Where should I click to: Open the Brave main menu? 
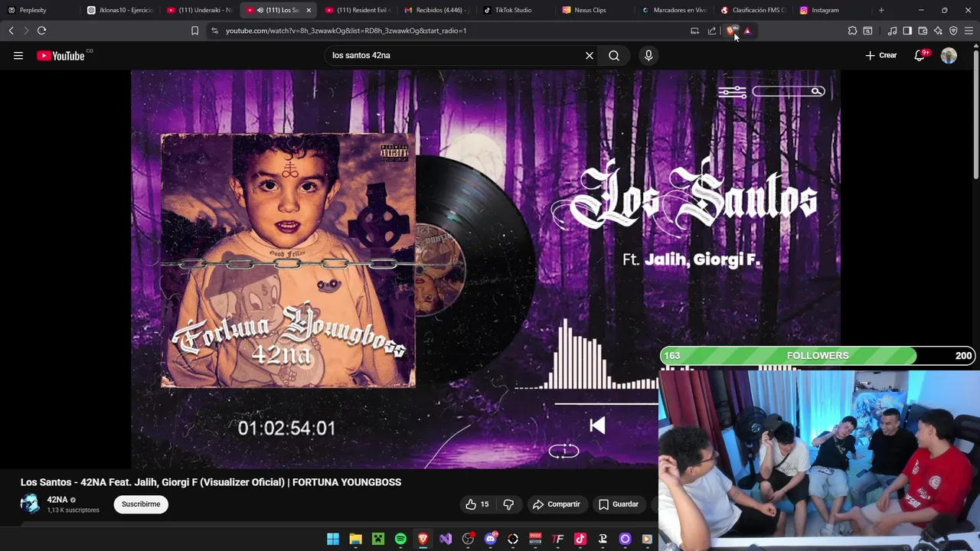click(x=969, y=31)
